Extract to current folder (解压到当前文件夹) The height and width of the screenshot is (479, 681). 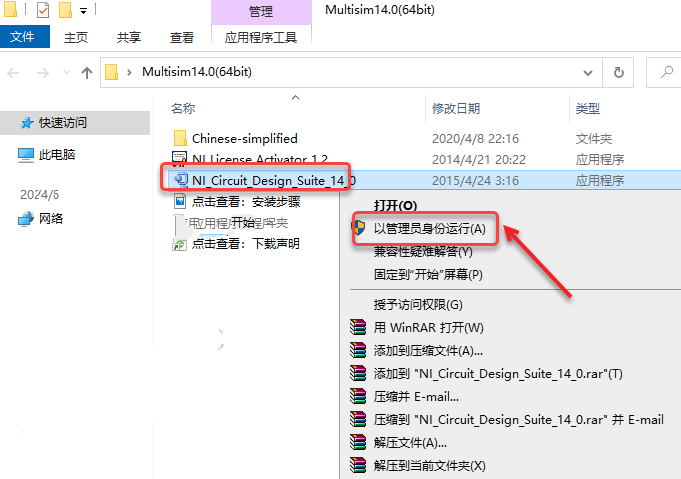pyautogui.click(x=430, y=466)
